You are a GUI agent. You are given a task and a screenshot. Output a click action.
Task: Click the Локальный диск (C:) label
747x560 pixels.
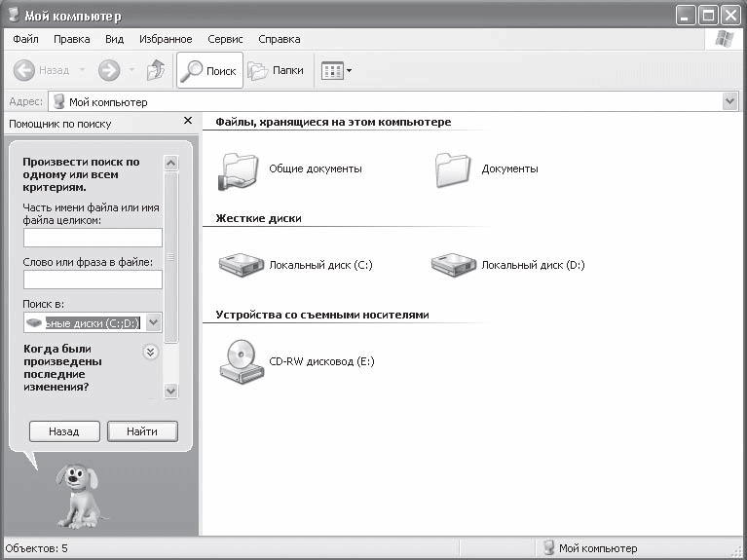tap(320, 265)
